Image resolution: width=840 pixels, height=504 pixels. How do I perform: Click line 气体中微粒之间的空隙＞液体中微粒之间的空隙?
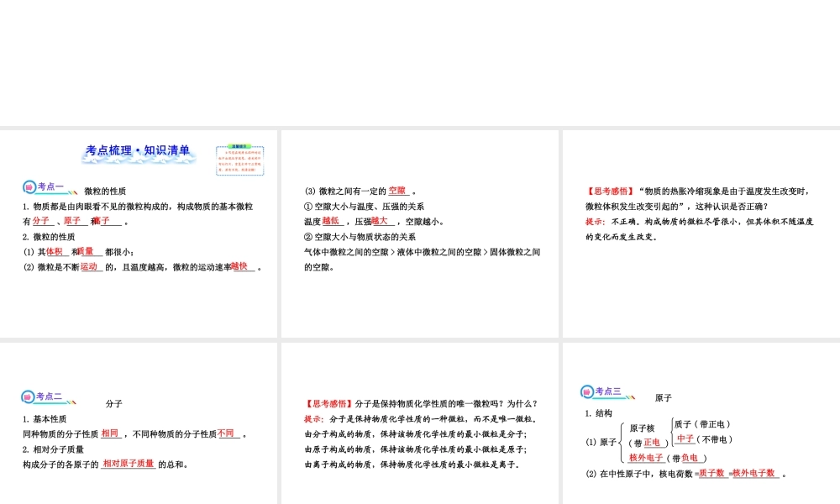tap(423, 252)
